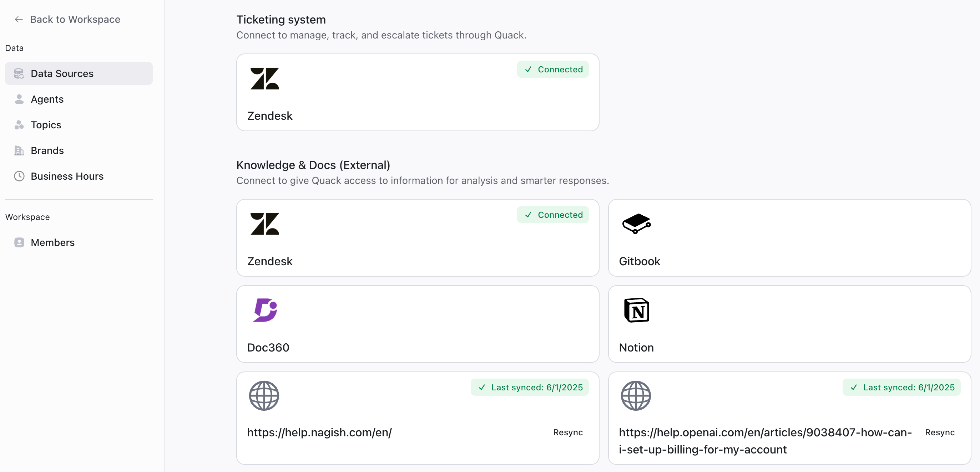This screenshot has height=472, width=980.
Task: Click the globe icon for help.openai.com card
Action: [x=636, y=396]
